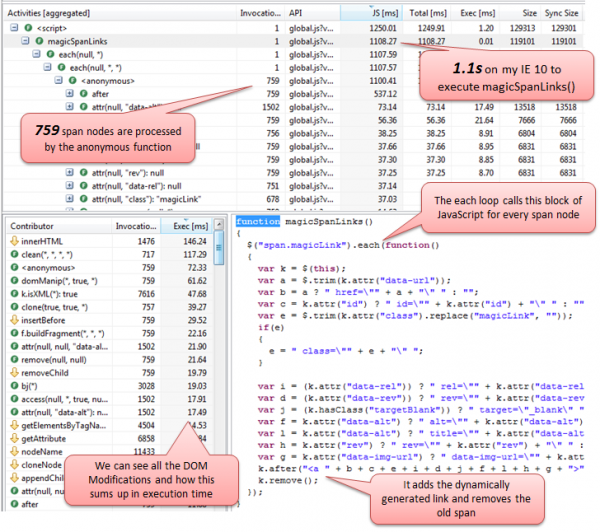This screenshot has width=600, height=532.
Task: Click the DOM arrow icon beside innerHTML contributor
Action: (14, 241)
